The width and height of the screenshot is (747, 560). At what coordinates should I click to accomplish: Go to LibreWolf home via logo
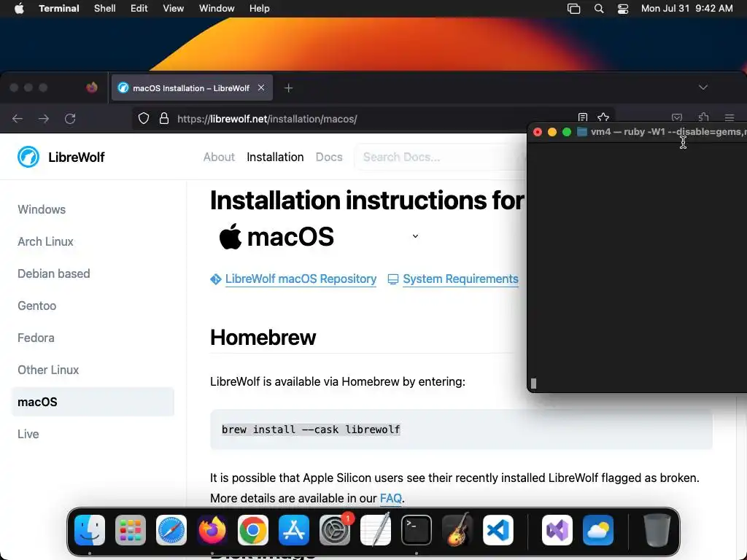point(61,157)
